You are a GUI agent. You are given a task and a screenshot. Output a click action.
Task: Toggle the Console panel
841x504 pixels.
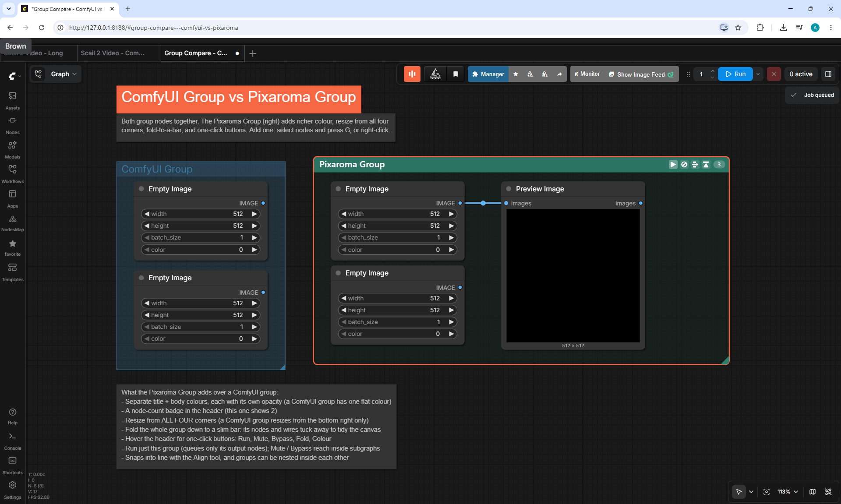[x=13, y=441]
